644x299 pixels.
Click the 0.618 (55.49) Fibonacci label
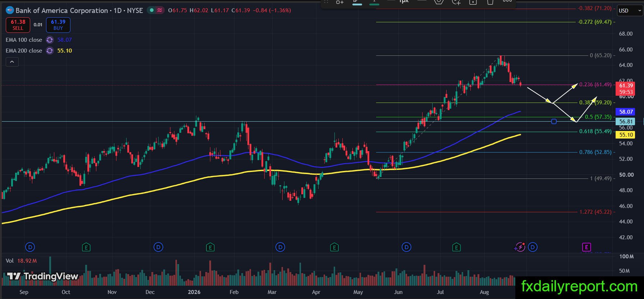595,131
